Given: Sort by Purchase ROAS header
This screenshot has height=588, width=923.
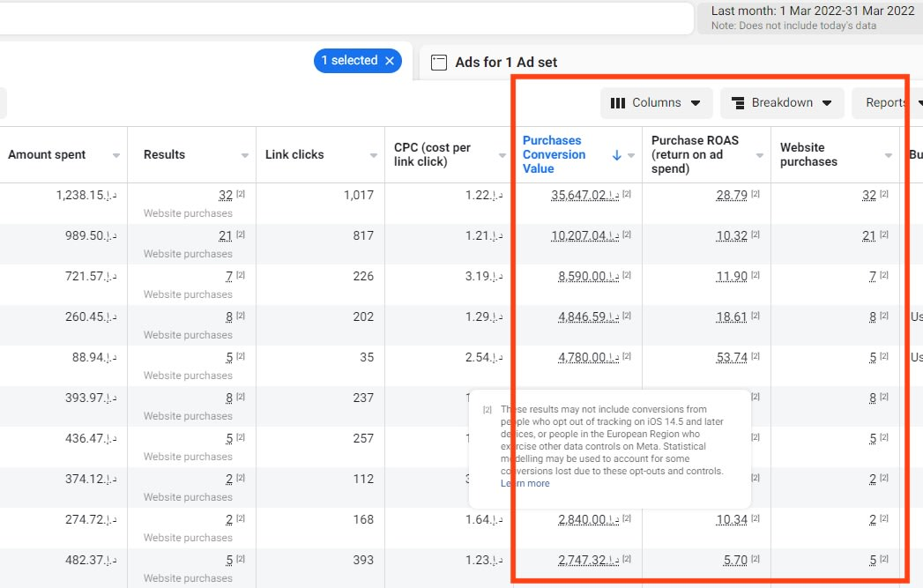Looking at the screenshot, I should 695,154.
